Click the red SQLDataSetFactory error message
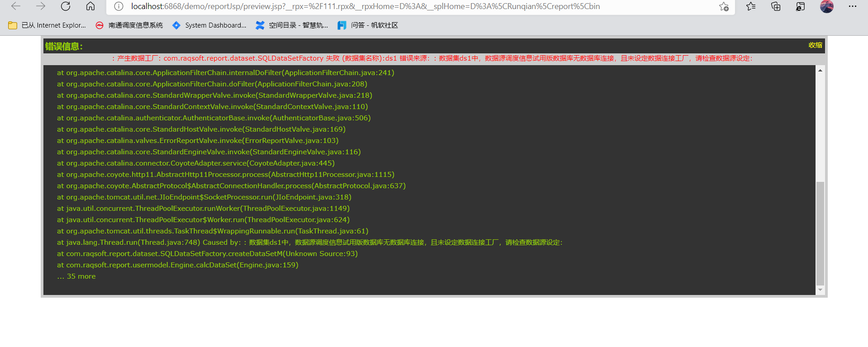 (x=432, y=58)
